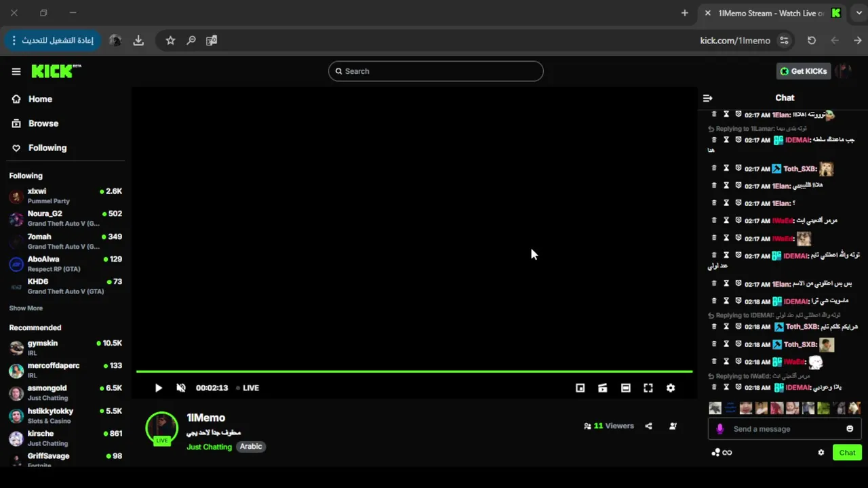Click the blue text quick emote
Image resolution: width=868 pixels, height=488 pixels.
click(x=730, y=408)
